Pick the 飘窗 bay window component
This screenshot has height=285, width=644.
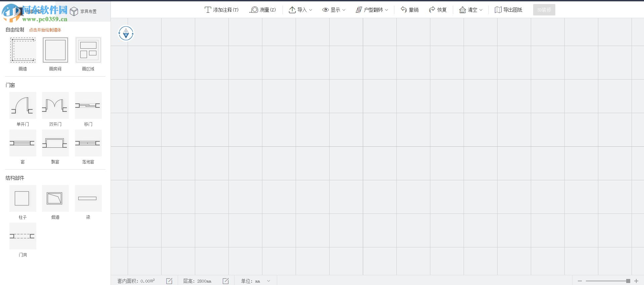pyautogui.click(x=55, y=143)
